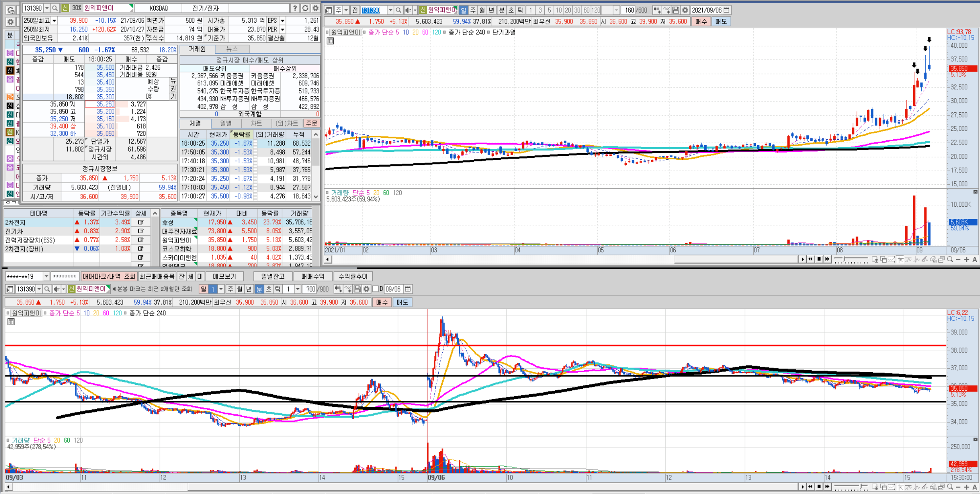Click 매수 button above daily chart
This screenshot has height=494, width=980.
701,22
